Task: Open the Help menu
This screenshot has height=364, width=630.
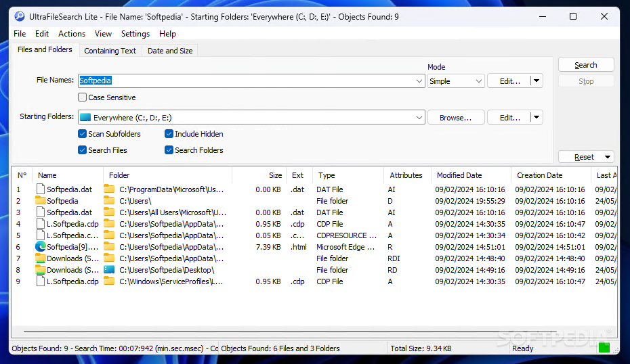Action: [167, 34]
